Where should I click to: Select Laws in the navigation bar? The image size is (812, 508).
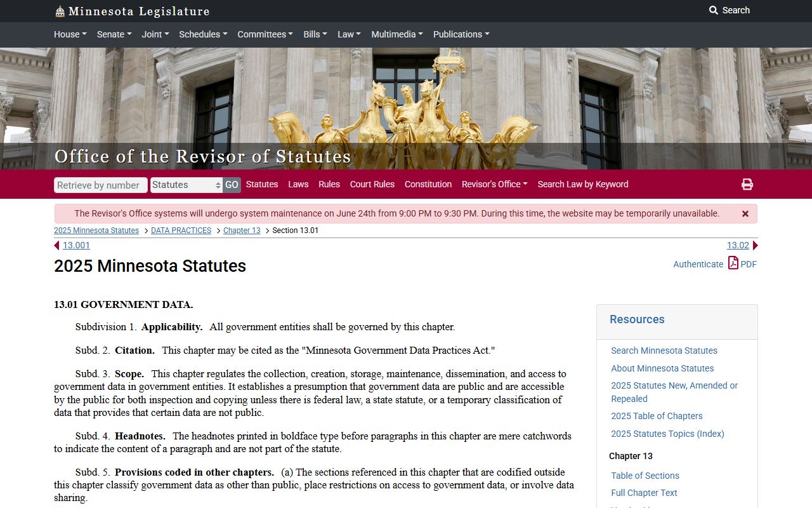coord(298,184)
